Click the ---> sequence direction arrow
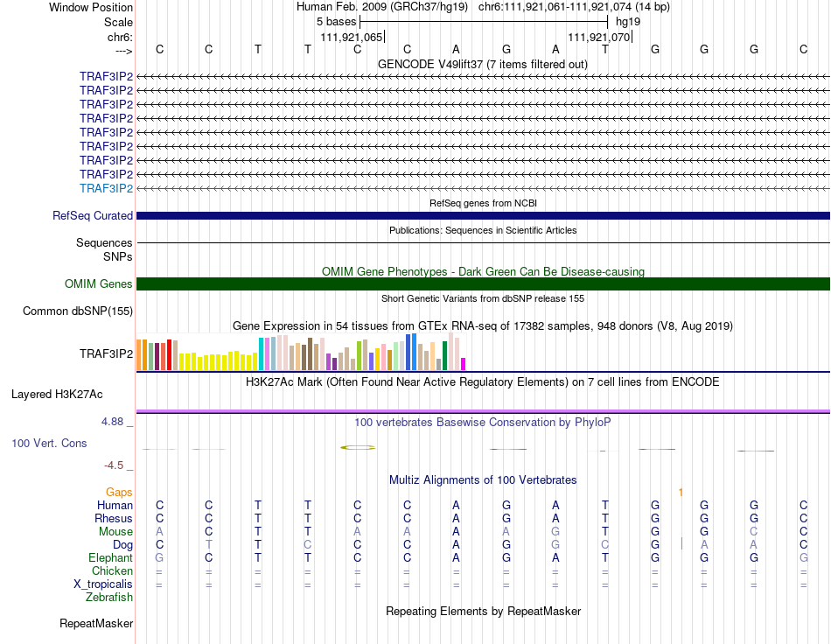 (124, 51)
